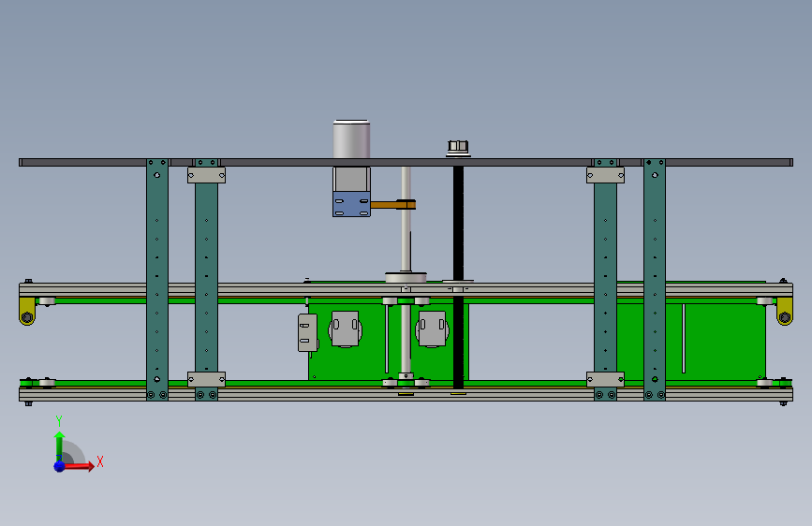Image resolution: width=812 pixels, height=526 pixels.
Task: Select the right caster bracket on green panel
Action: click(432, 329)
